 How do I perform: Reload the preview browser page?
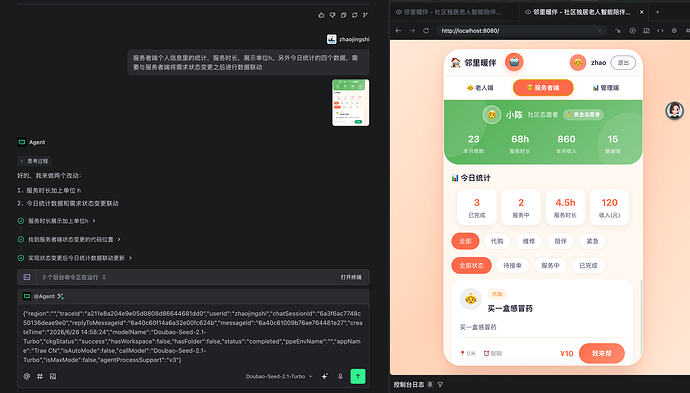(426, 31)
